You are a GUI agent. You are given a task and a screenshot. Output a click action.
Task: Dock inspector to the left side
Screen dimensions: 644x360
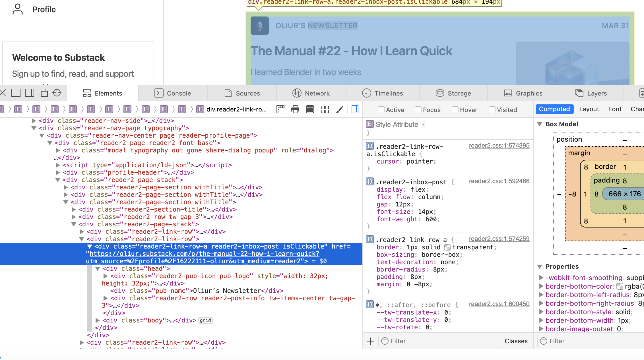point(16,93)
